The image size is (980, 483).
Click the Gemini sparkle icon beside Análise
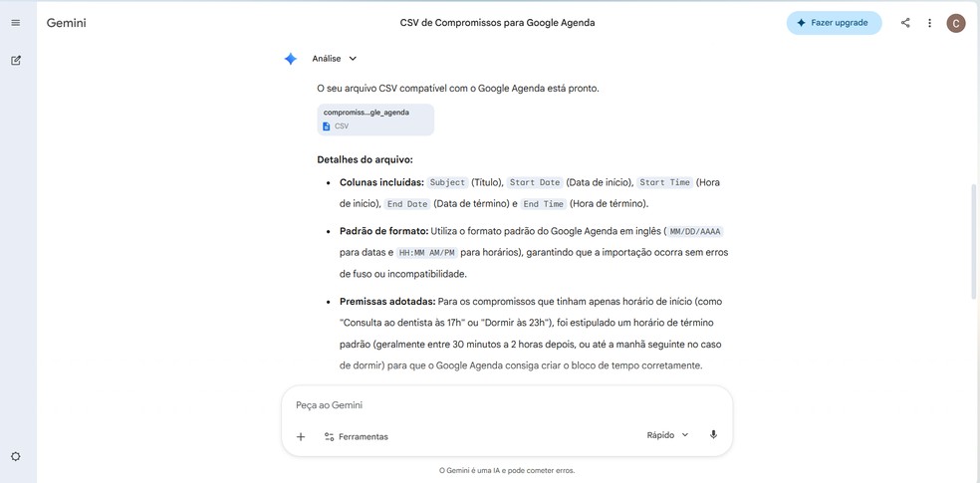[291, 59]
